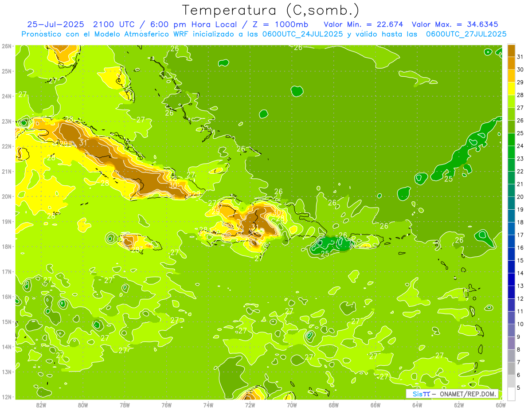Viewport: 532px width, 411px height.
Task: Click the '62W' longitude axis label
Action: coord(459,405)
